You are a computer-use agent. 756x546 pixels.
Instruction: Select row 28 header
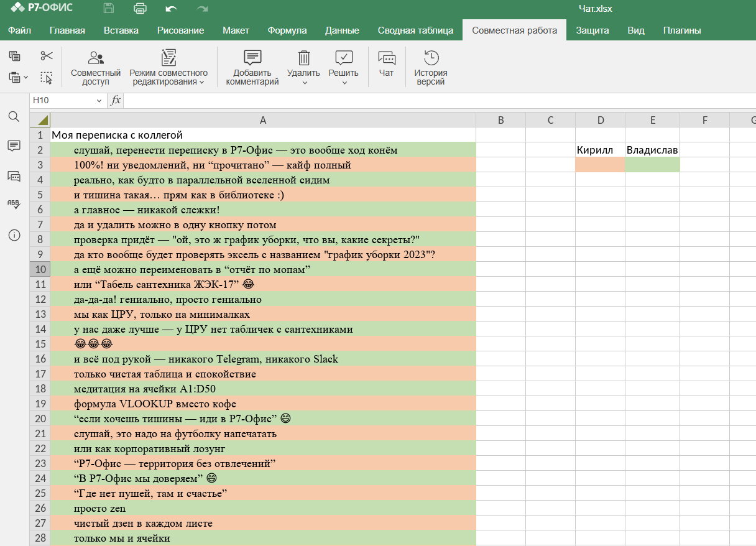coord(40,538)
